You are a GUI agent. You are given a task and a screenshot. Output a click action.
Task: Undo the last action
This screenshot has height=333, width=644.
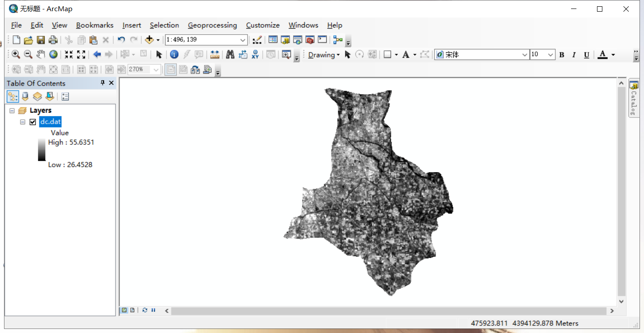point(121,40)
